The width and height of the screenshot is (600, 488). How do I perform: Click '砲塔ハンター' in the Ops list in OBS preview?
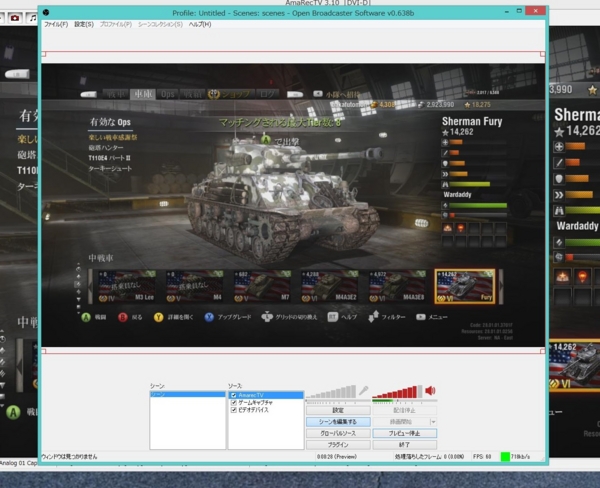(x=106, y=148)
